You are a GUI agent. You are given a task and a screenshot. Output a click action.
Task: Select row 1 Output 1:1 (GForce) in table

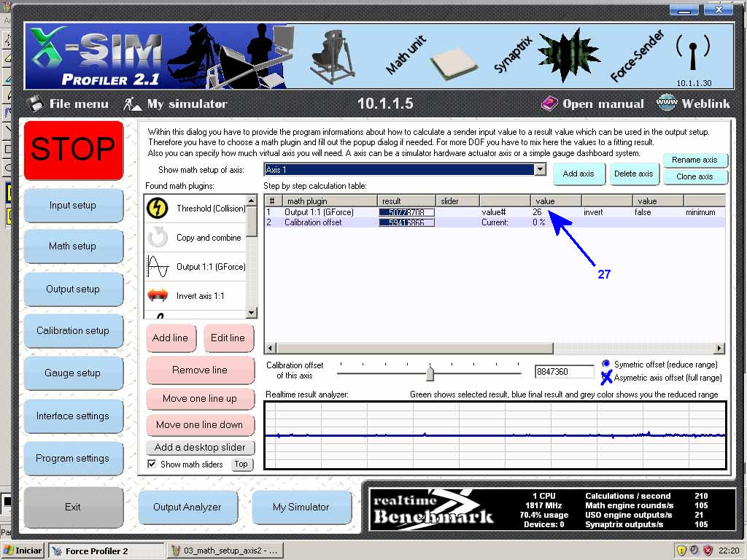point(495,212)
